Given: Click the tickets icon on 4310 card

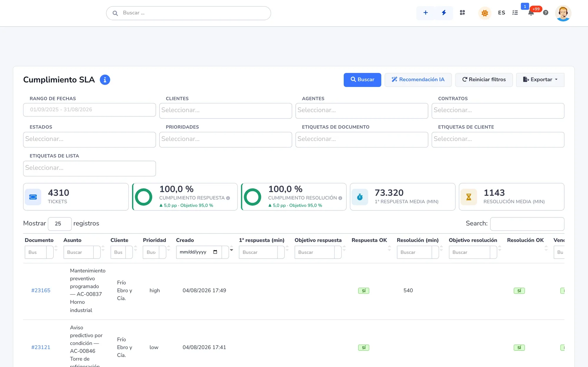Looking at the screenshot, I should [33, 197].
